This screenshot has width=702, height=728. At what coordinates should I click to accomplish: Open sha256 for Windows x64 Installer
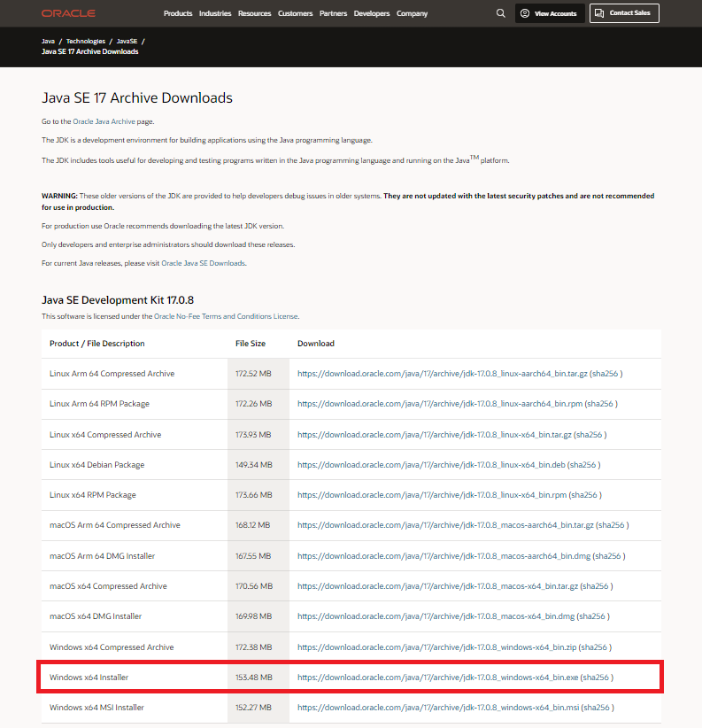click(596, 678)
